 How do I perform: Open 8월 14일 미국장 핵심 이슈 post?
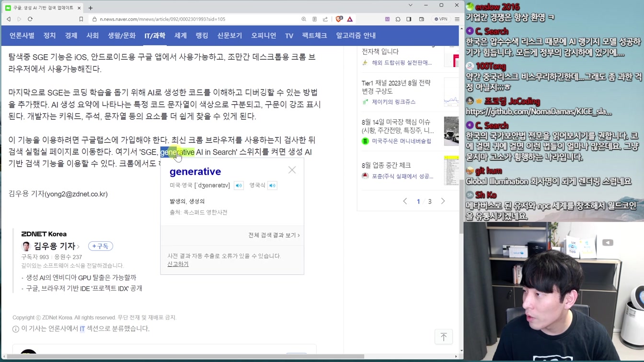tap(398, 126)
